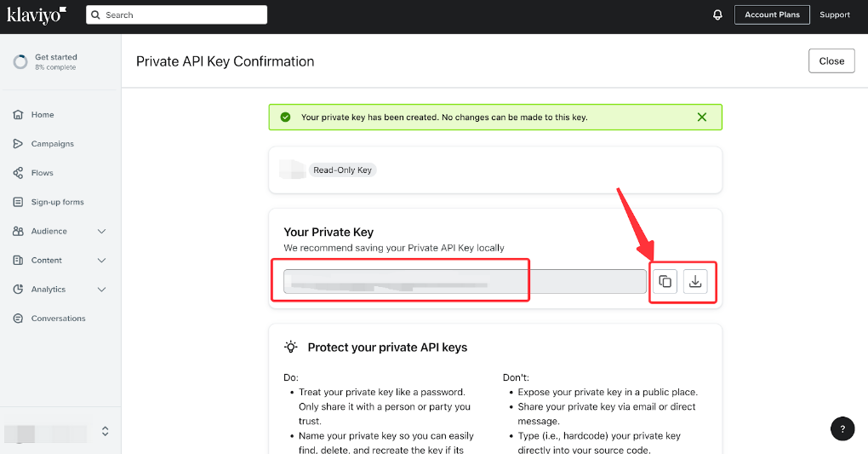The width and height of the screenshot is (868, 454).
Task: Click the Get started progress indicator
Action: pos(20,61)
